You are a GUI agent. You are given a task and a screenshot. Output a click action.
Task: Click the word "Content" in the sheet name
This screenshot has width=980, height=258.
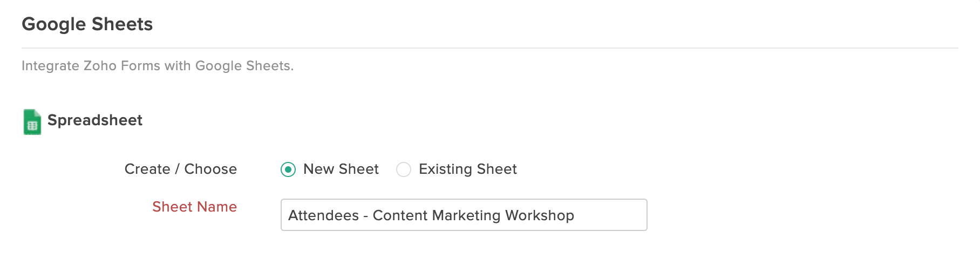400,215
